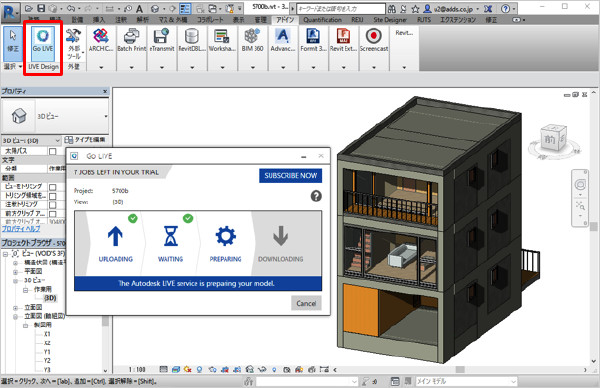
Task: Switch to the 挿入 ribbon tab
Action: 98,20
